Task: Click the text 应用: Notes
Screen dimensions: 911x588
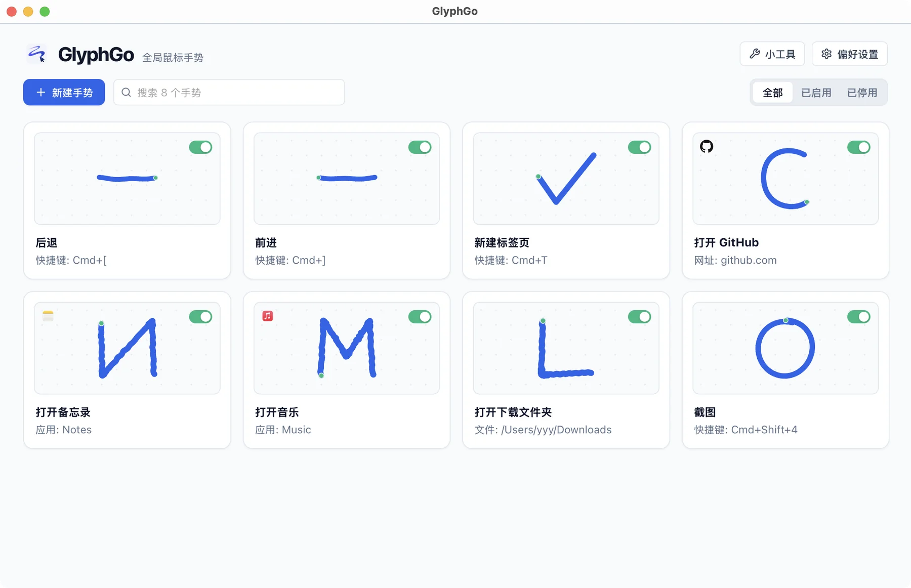Action: point(64,430)
